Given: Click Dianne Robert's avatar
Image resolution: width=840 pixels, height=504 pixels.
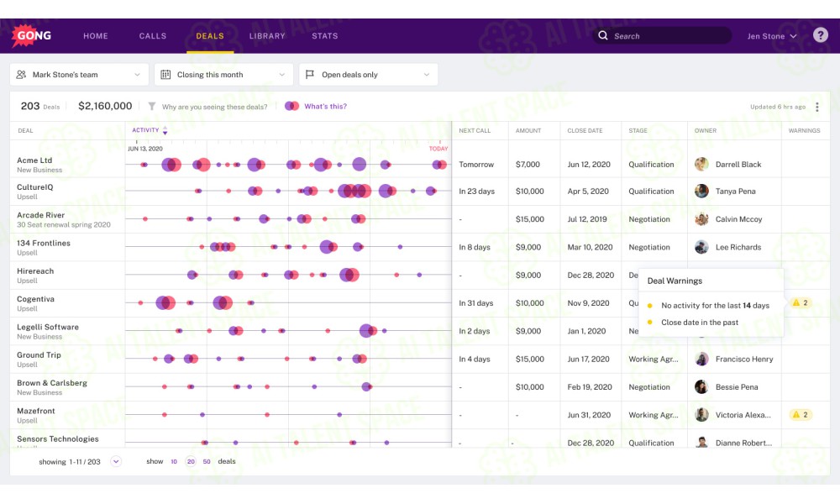Looking at the screenshot, I should (x=701, y=442).
